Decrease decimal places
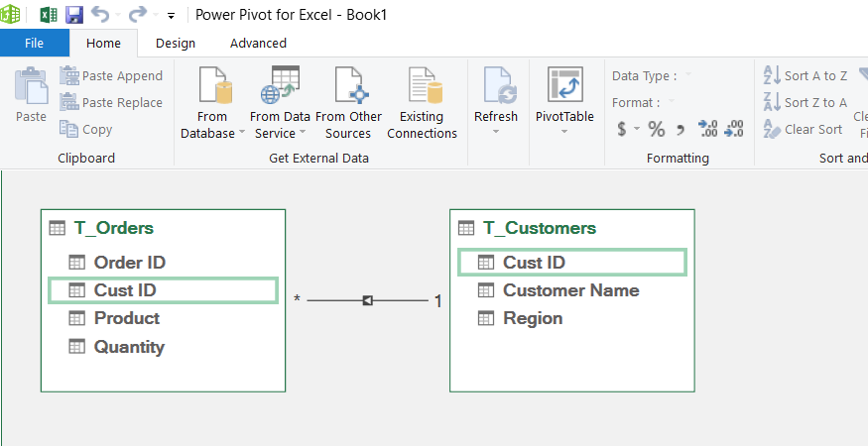 [734, 129]
